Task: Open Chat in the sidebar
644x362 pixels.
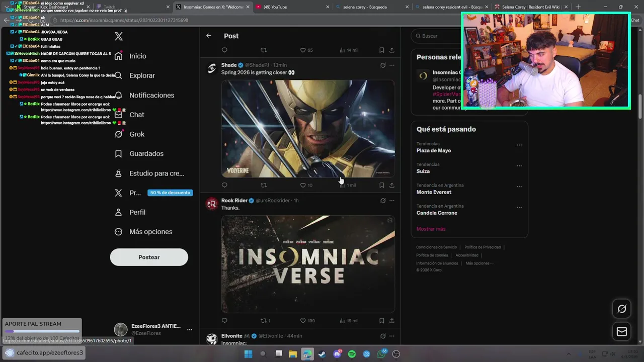Action: coord(130,115)
